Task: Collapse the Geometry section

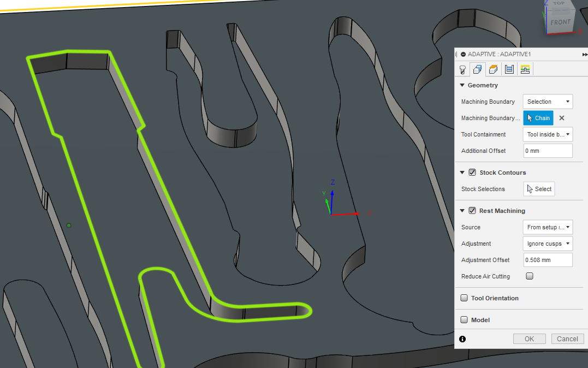Action: 462,85
